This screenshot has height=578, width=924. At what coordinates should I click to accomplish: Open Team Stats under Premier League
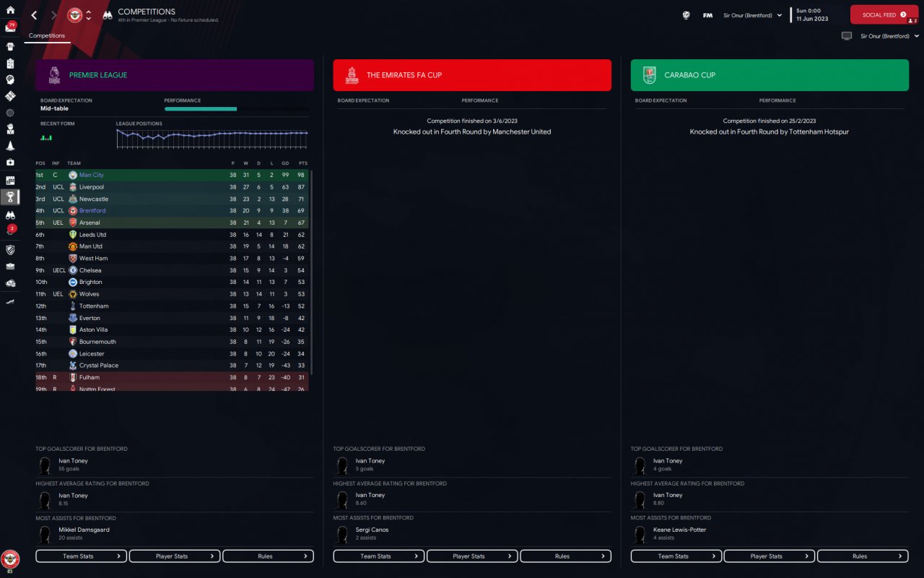[82, 556]
